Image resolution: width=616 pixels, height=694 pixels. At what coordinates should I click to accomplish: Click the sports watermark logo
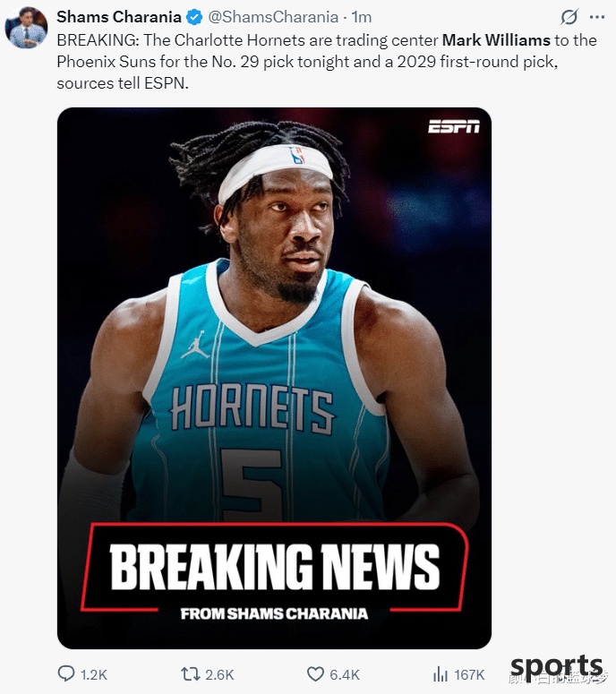pos(556,667)
